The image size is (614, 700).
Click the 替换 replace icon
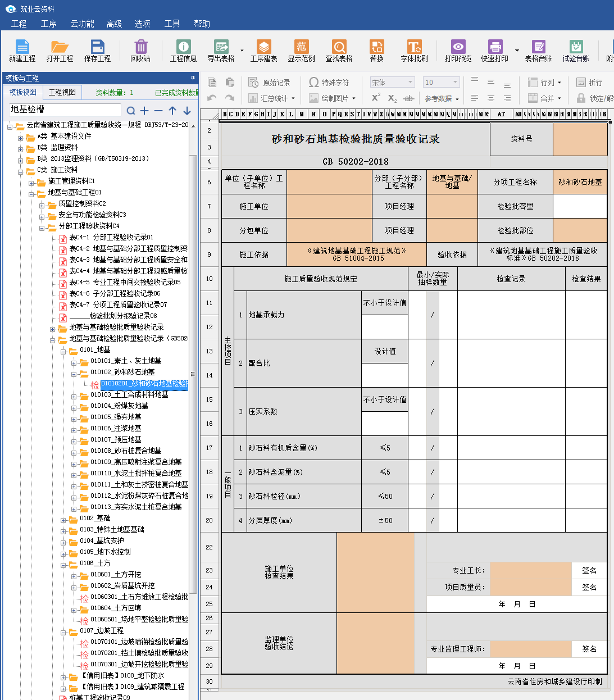[x=377, y=51]
